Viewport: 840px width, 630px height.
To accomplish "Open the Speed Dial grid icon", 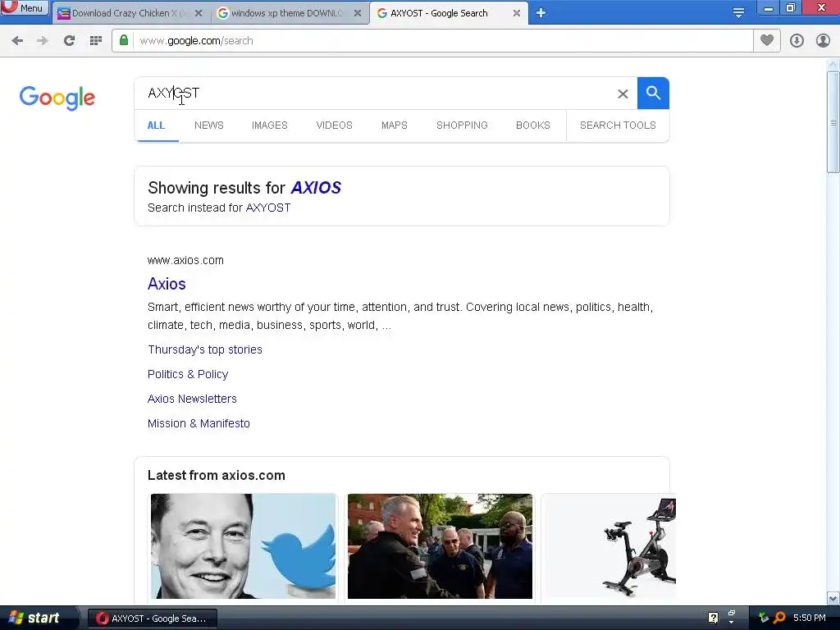I will click(96, 41).
